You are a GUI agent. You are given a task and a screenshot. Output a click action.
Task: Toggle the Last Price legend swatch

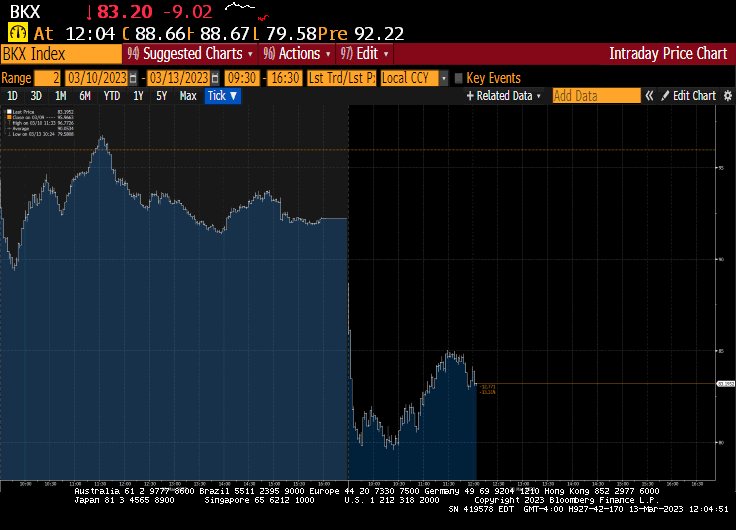7,113
